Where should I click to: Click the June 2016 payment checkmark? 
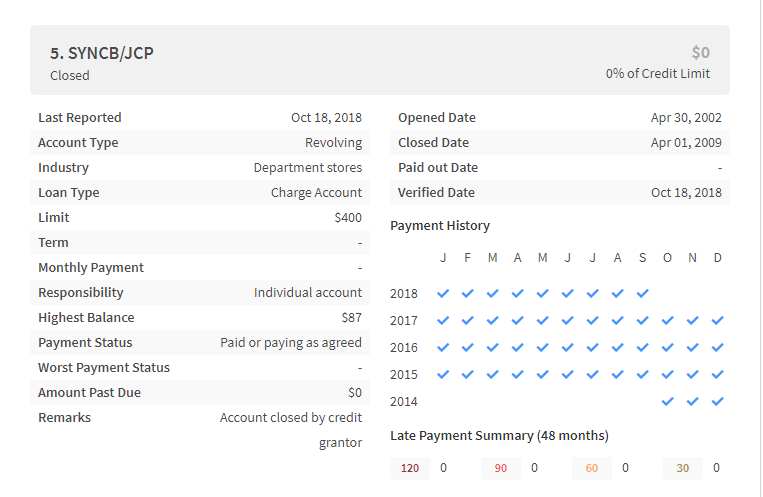pyautogui.click(x=567, y=348)
